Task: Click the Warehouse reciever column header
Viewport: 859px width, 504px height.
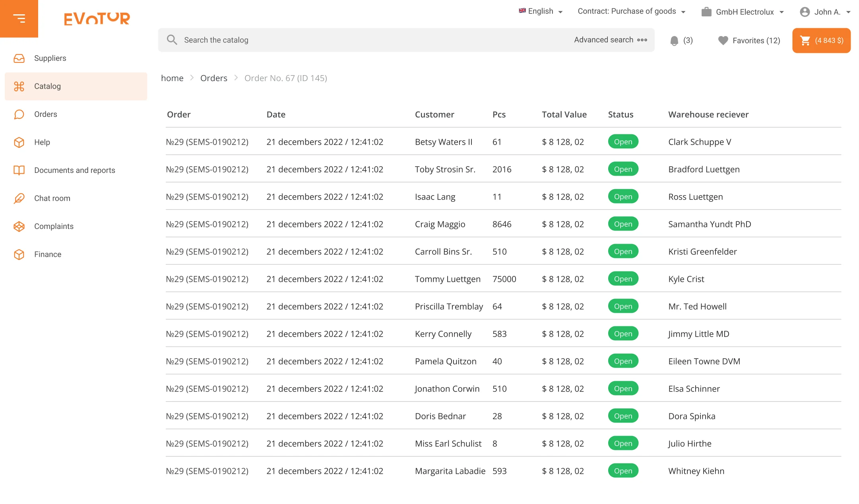Action: [x=708, y=114]
